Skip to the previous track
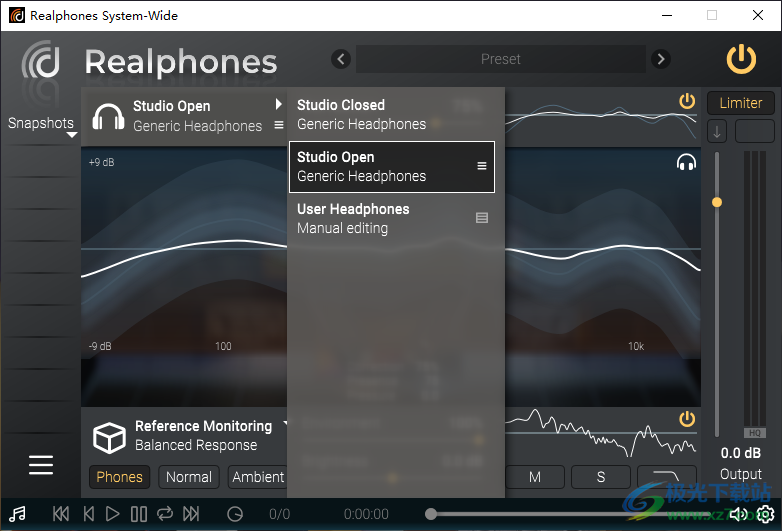Viewport: 782px width, 531px height. (89, 514)
